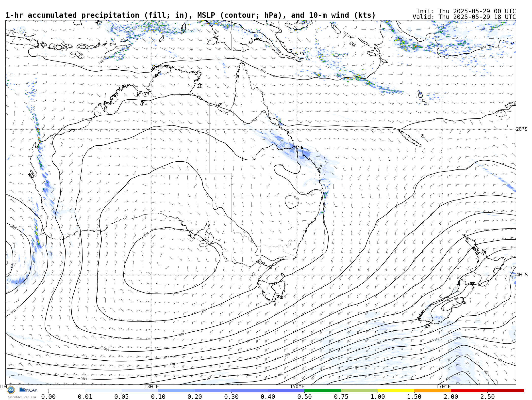
Task: Click the 170°E longitude label
Action: tap(443, 387)
